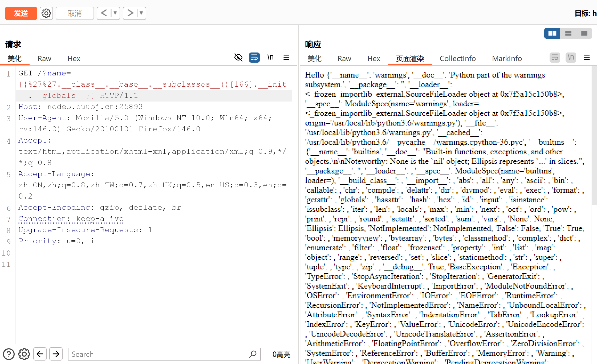Toggle hidden characters eye icon in request

pyautogui.click(x=238, y=58)
